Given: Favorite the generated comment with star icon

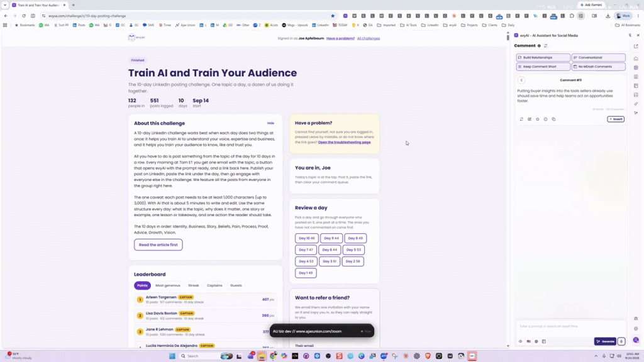Looking at the screenshot, I should pos(538,119).
